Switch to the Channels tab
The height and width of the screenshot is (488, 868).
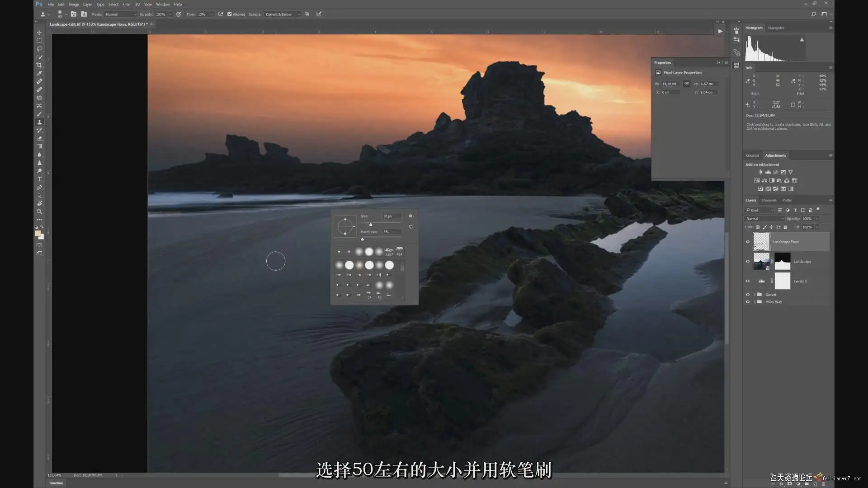(x=769, y=200)
